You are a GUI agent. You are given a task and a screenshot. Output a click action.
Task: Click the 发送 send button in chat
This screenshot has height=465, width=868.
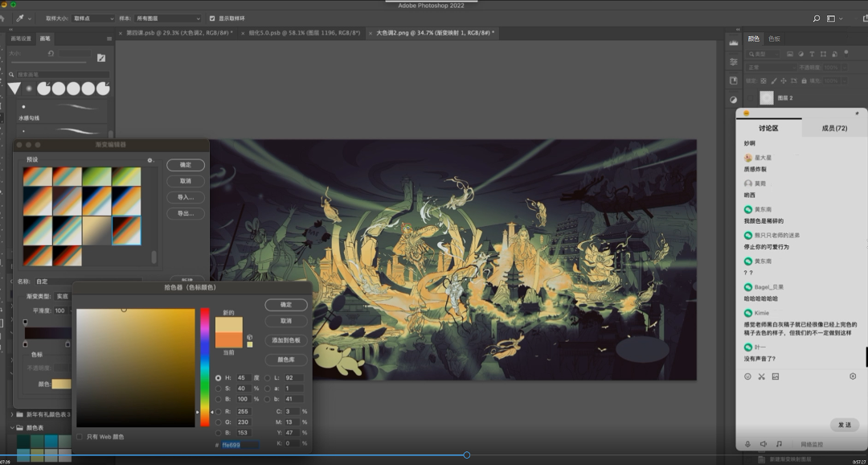pos(844,425)
